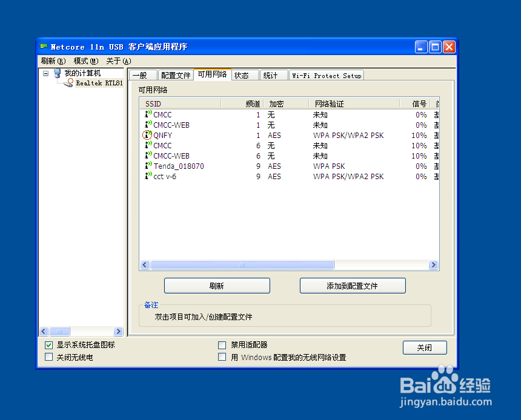Minimize the Netcore window
521x420 pixels.
[421, 47]
